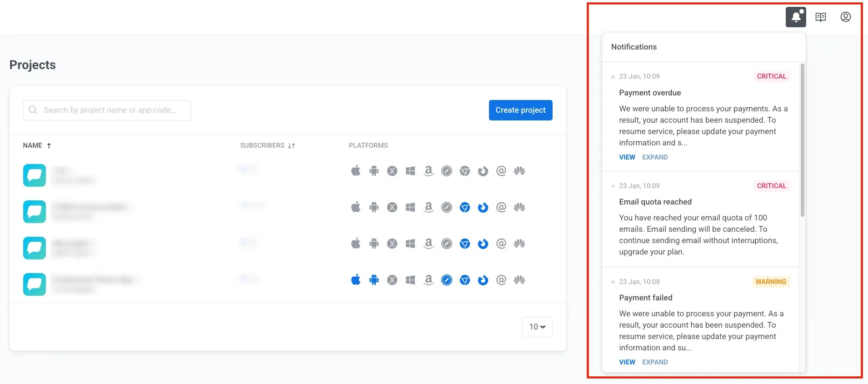This screenshot has height=384, width=868.
Task: Click the Android platform icon in the fourth project row
Action: [374, 280]
